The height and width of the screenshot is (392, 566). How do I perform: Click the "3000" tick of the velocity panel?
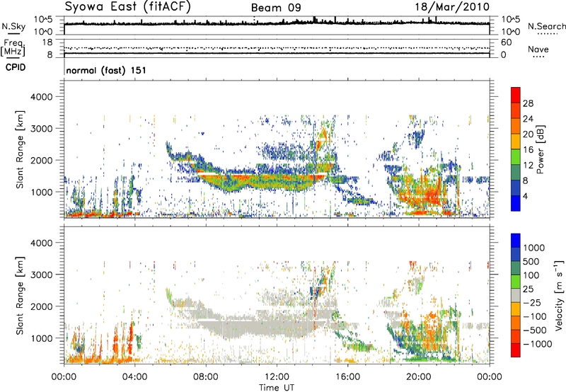pos(41,275)
